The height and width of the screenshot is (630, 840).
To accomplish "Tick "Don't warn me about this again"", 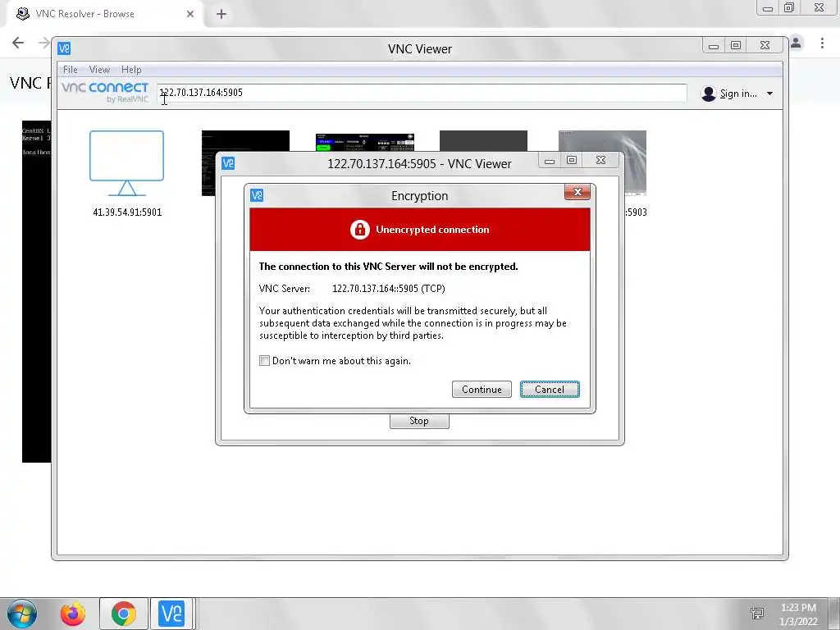I will click(x=264, y=361).
